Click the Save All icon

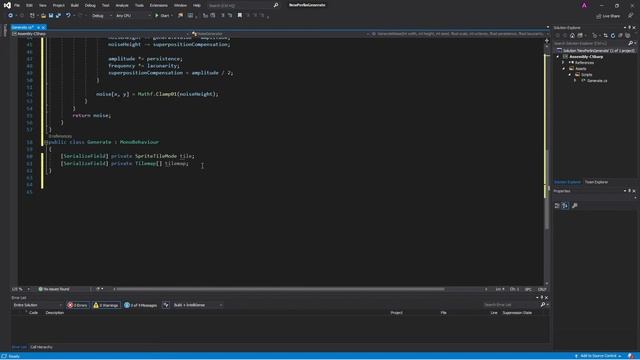[58, 16]
